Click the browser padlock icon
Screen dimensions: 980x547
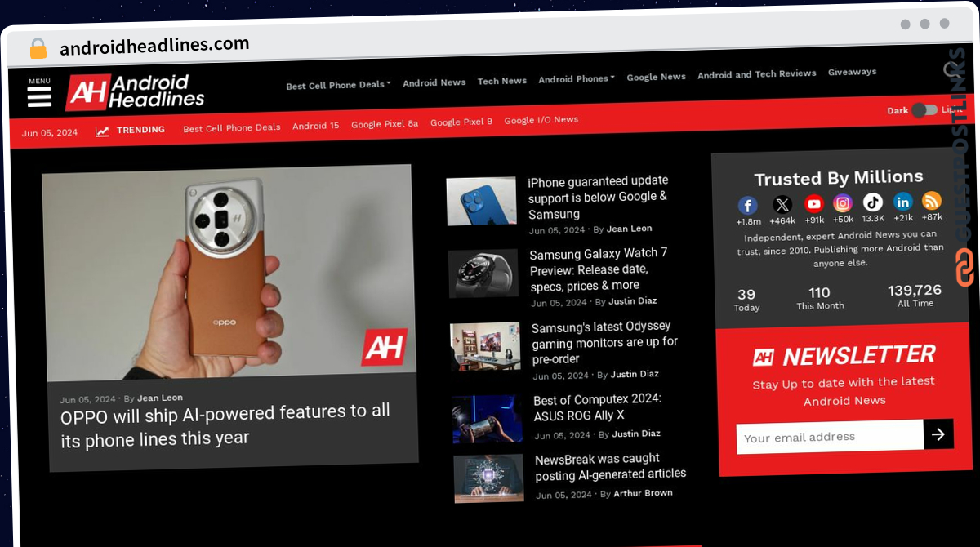tap(38, 49)
